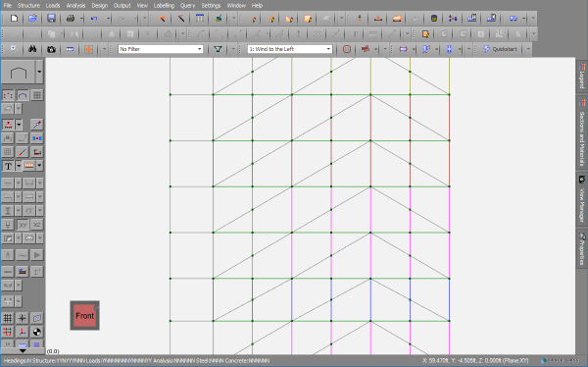Open the Sections and Materials side panel
The height and width of the screenshot is (367, 588).
[x=582, y=133]
